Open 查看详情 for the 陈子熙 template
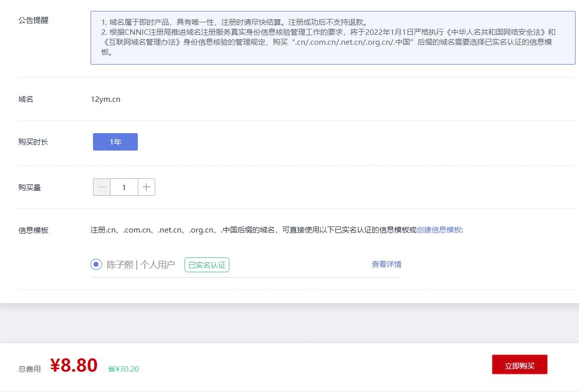The height and width of the screenshot is (392, 579). (x=386, y=264)
